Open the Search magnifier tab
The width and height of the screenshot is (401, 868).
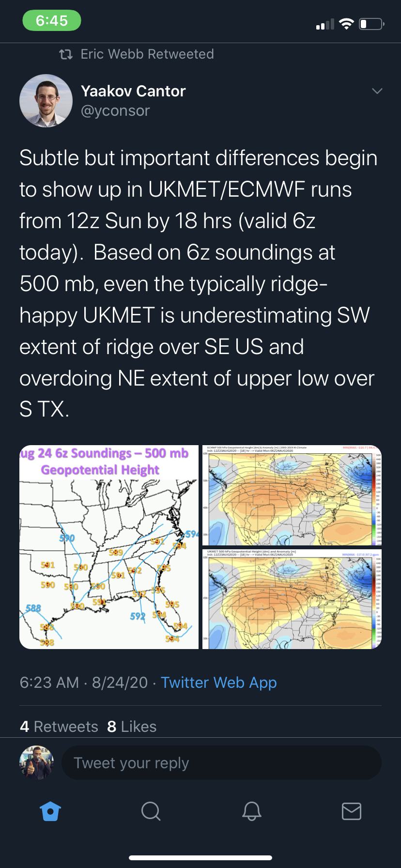click(x=151, y=811)
